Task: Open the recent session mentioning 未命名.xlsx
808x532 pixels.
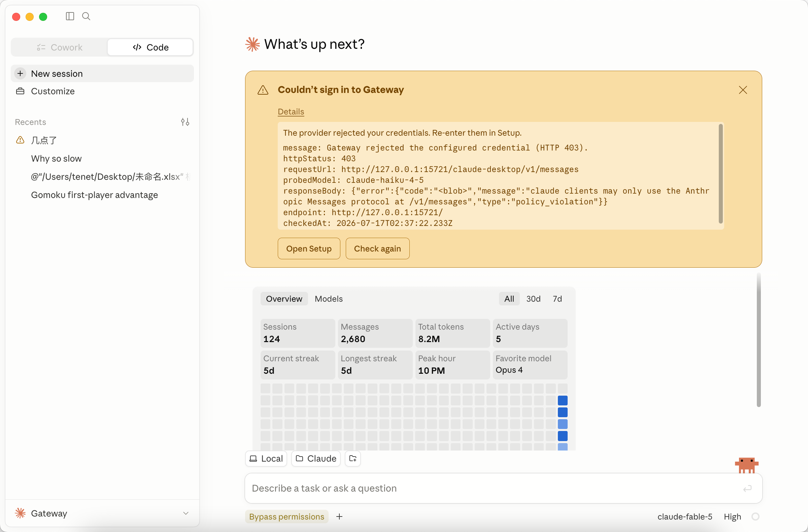Action: tap(102, 176)
